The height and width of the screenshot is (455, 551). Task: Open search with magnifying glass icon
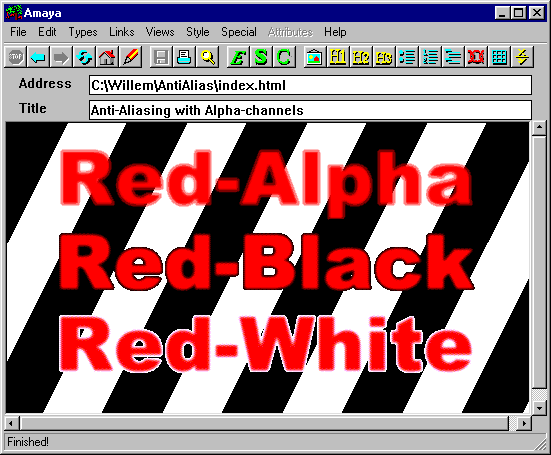point(207,57)
